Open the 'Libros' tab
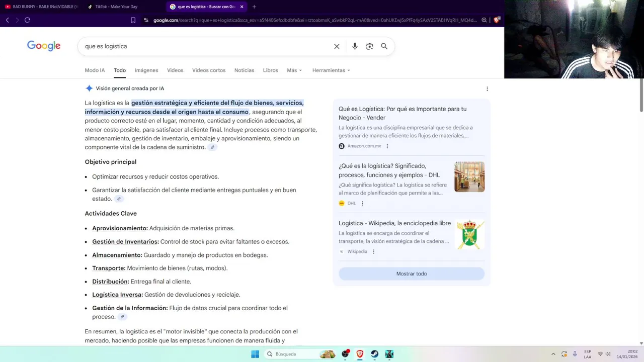This screenshot has width=644, height=362. coord(270,70)
